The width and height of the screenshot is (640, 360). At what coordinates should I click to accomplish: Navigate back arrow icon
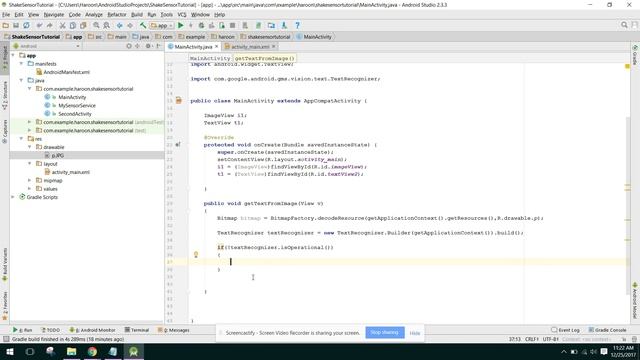click(x=120, y=25)
